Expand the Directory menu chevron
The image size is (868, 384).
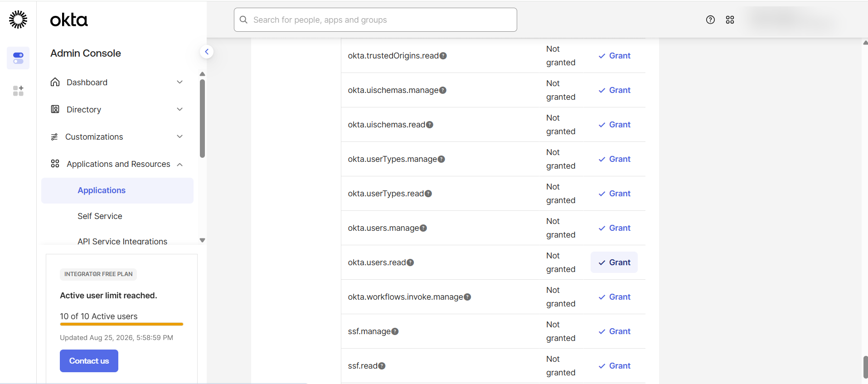180,109
